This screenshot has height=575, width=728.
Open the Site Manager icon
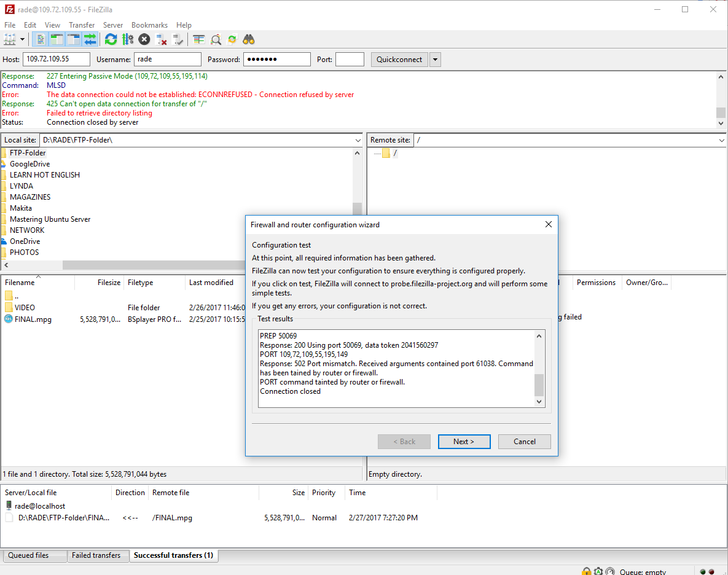tap(10, 39)
